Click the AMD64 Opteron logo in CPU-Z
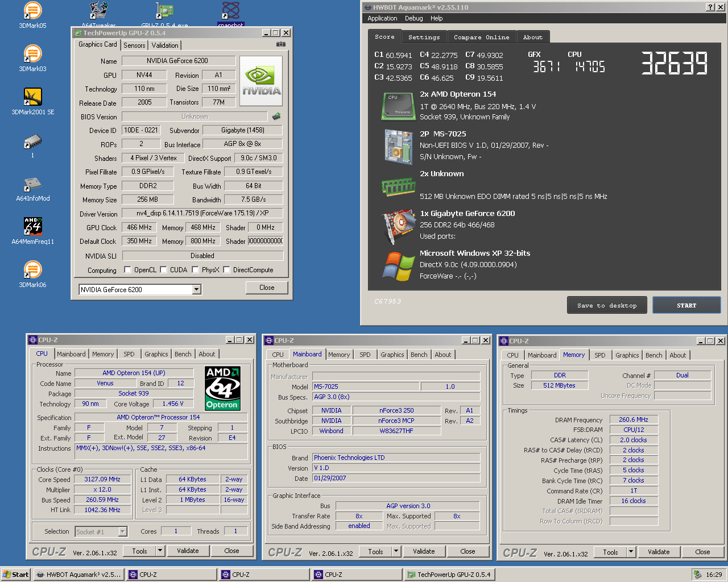Screen dimensions: 728x582 point(222,388)
